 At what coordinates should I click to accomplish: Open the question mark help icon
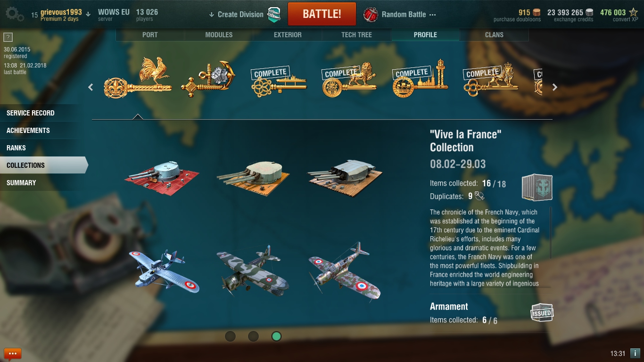8,38
